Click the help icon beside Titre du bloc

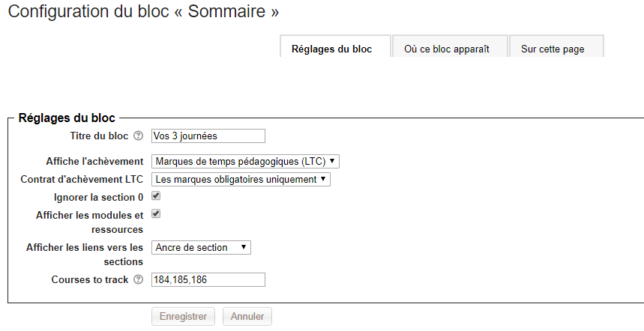[138, 136]
